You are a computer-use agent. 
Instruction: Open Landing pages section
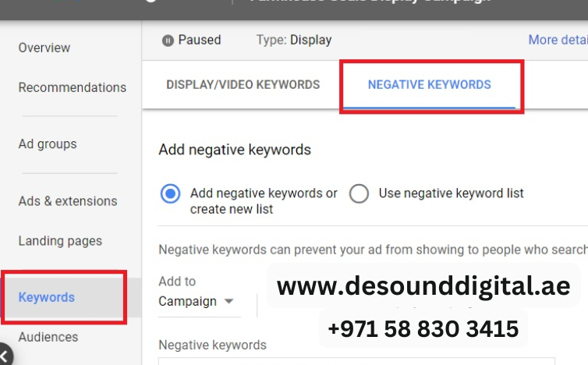tap(60, 241)
